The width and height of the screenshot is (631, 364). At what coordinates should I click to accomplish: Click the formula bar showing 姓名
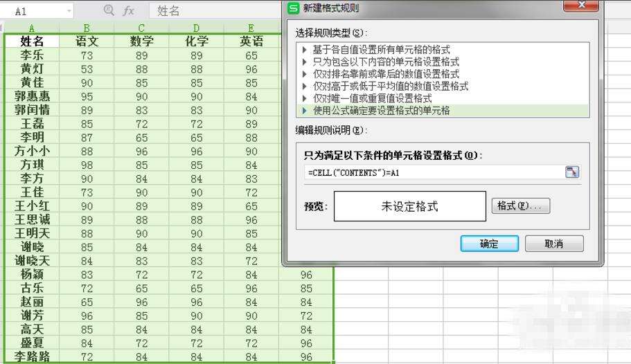point(215,11)
